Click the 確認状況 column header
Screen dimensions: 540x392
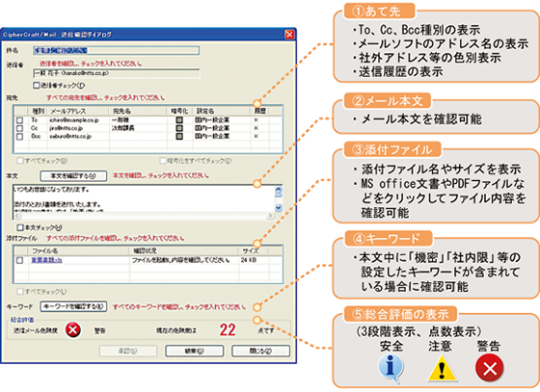[183, 250]
